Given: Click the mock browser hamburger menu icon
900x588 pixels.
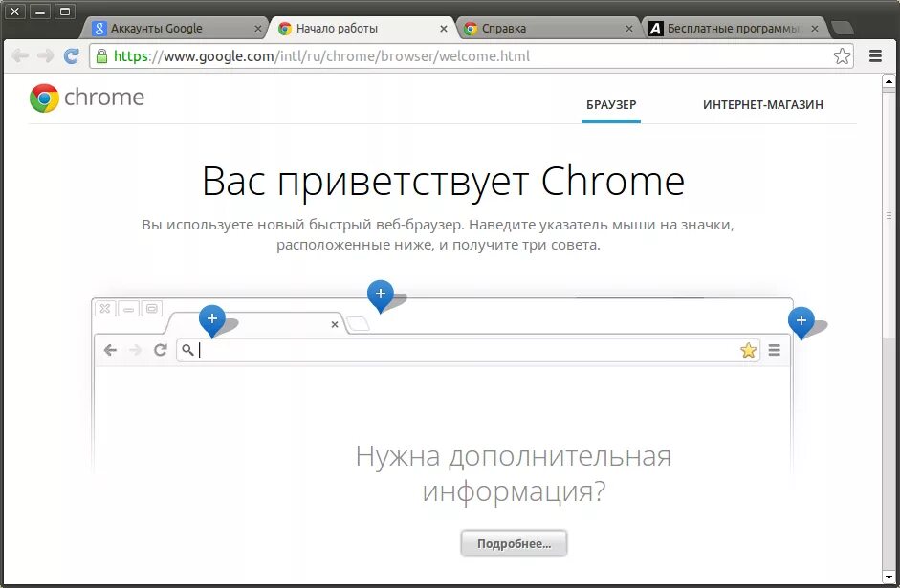Looking at the screenshot, I should 775,350.
